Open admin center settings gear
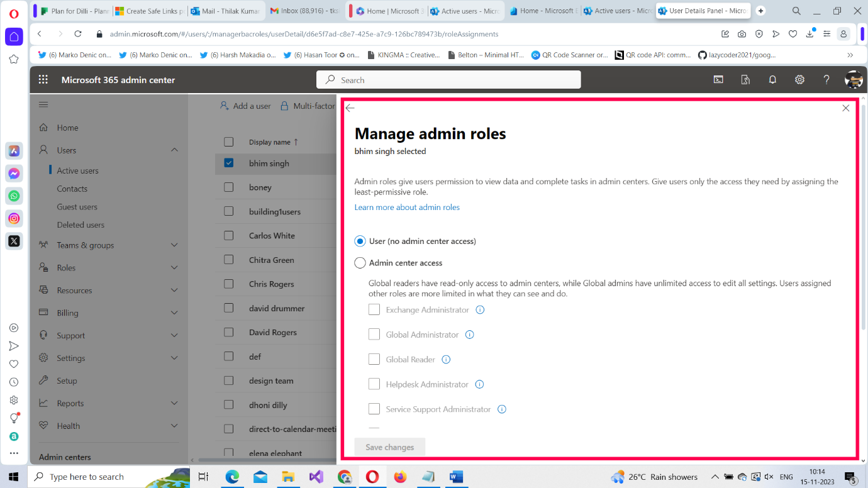The image size is (868, 488). click(x=799, y=79)
